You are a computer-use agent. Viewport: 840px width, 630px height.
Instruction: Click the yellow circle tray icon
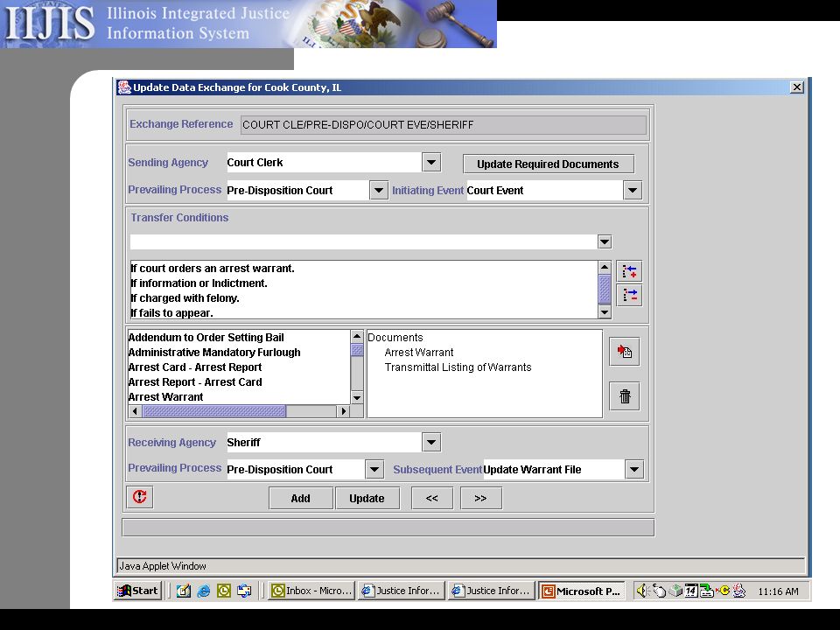tap(724, 591)
